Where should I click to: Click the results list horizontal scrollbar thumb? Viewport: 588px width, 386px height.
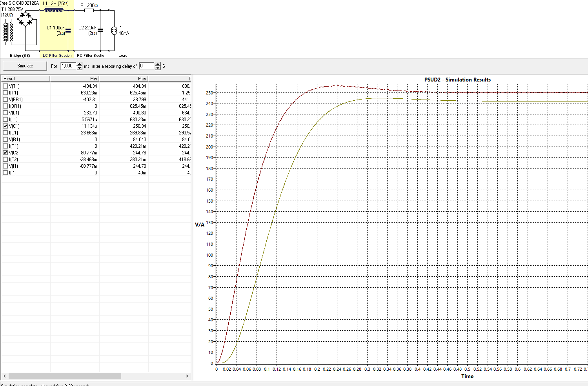tap(65, 376)
